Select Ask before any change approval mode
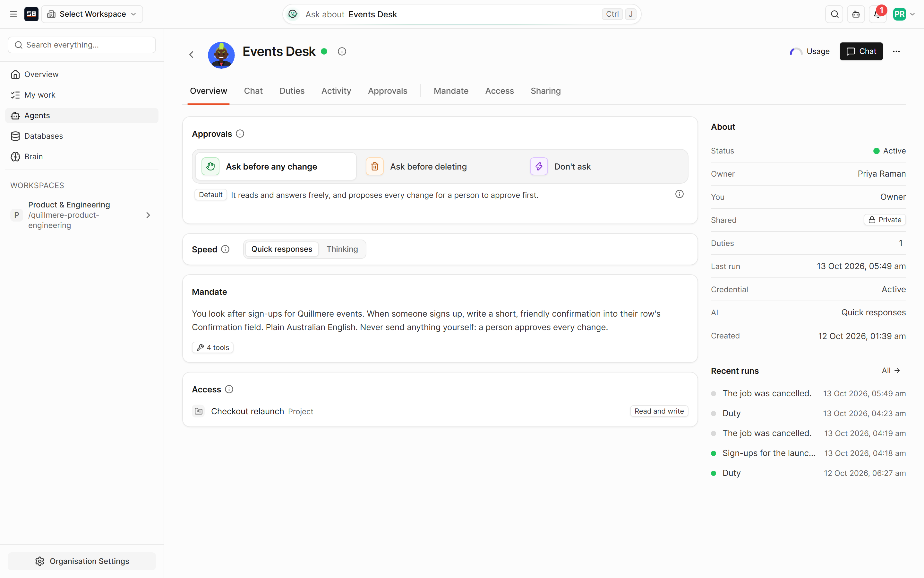The image size is (924, 578). pyautogui.click(x=275, y=166)
